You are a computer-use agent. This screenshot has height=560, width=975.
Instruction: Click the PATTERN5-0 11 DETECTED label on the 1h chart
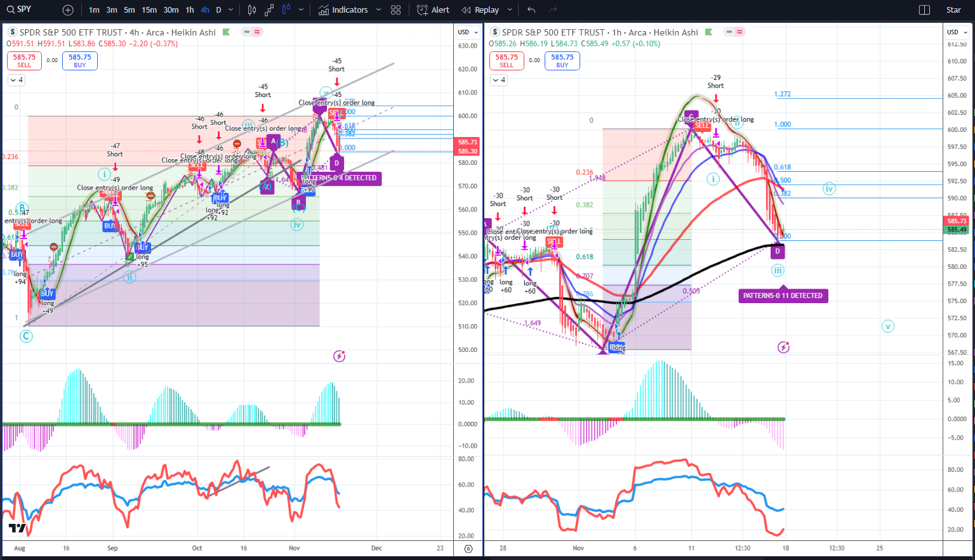tap(783, 296)
